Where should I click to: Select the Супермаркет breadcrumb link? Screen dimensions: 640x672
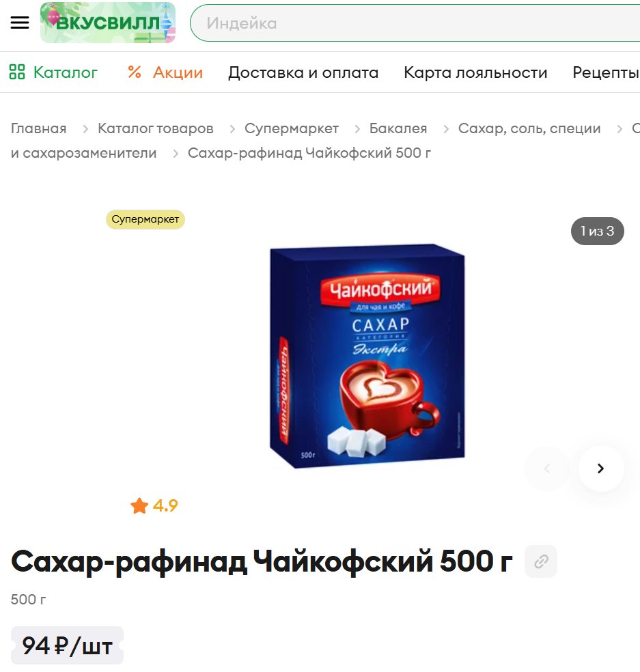[x=292, y=128]
